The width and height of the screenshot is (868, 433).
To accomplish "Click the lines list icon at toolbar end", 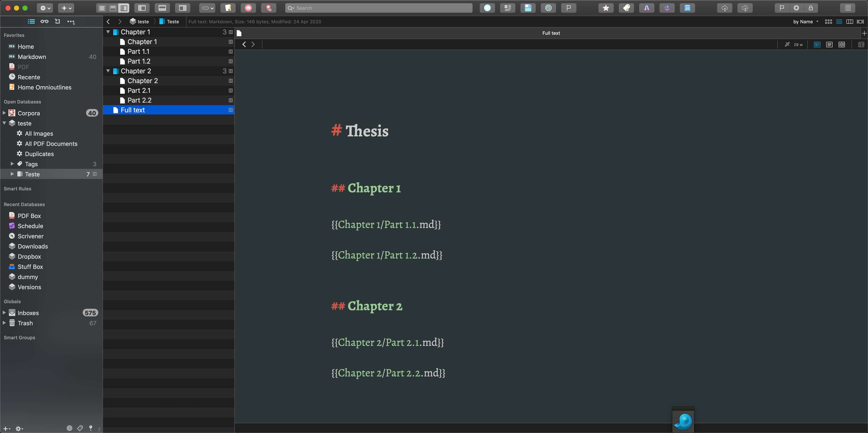I will click(848, 8).
